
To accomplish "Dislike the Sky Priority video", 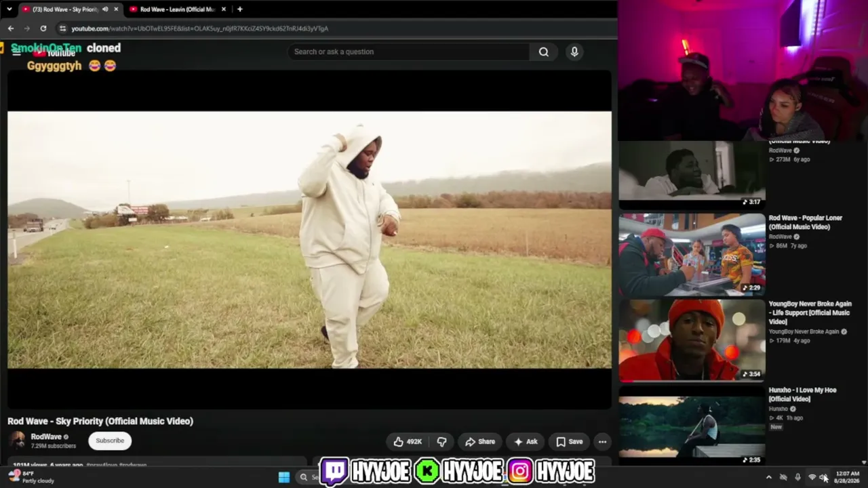I will coord(441,441).
